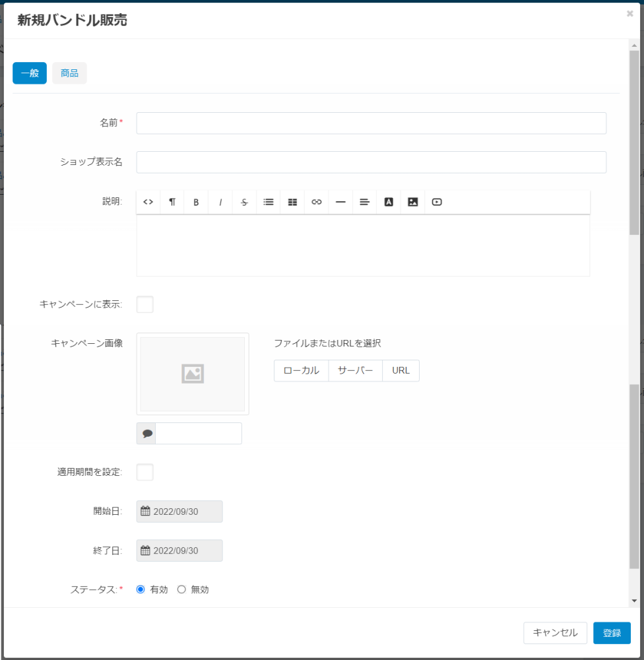Image resolution: width=644 pixels, height=660 pixels.
Task: Enable the 適用期間を設定 checkbox
Action: 145,473
